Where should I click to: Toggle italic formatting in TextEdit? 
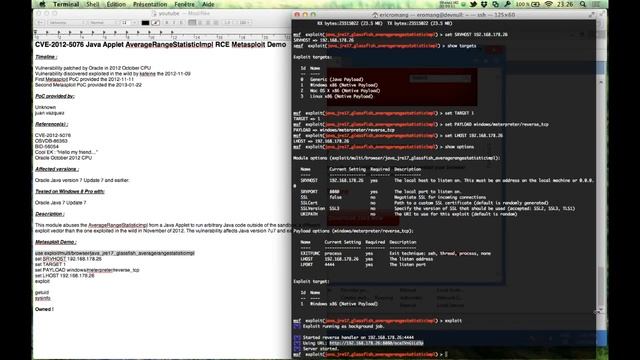pos(174,23)
